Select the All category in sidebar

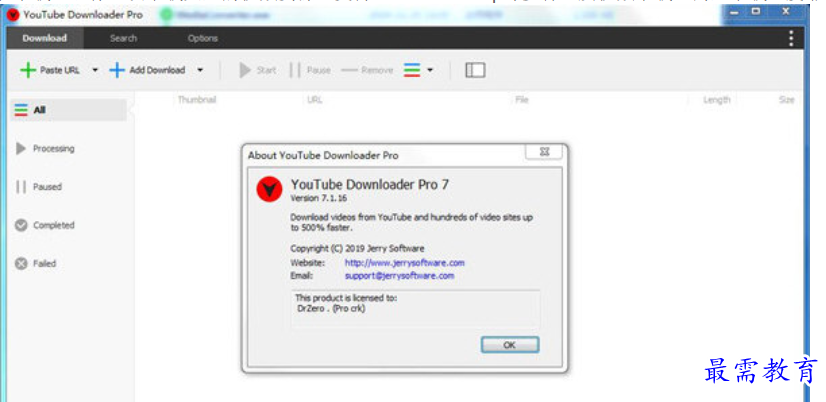(68, 110)
